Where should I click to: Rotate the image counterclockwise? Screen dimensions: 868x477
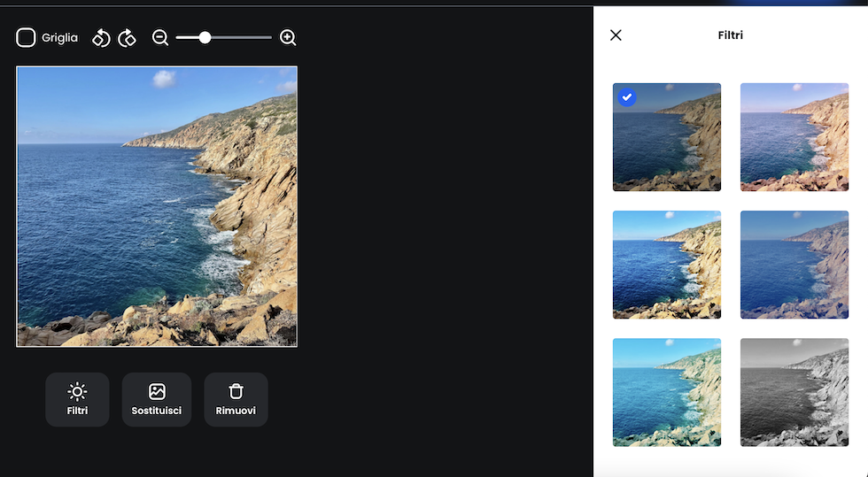point(101,37)
